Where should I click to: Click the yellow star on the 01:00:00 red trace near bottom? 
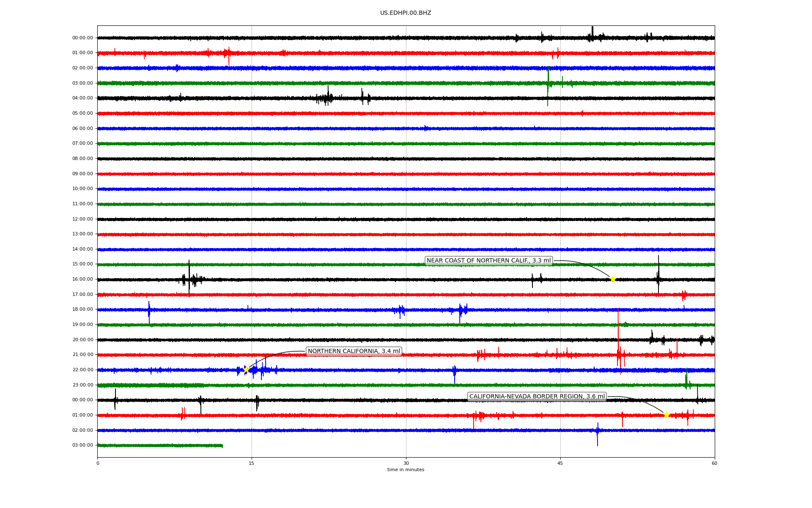click(x=667, y=415)
